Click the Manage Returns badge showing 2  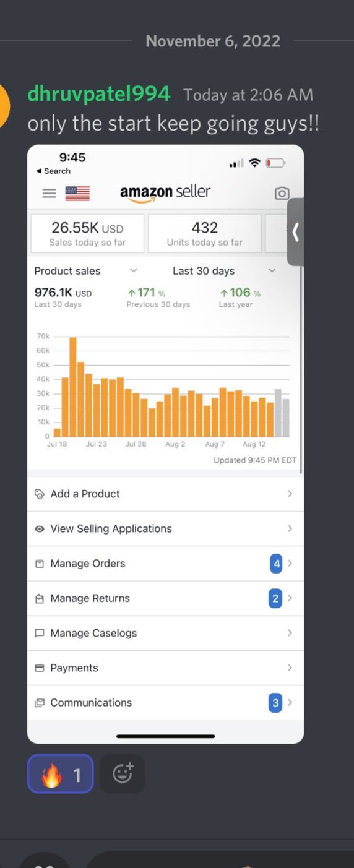[x=276, y=598]
